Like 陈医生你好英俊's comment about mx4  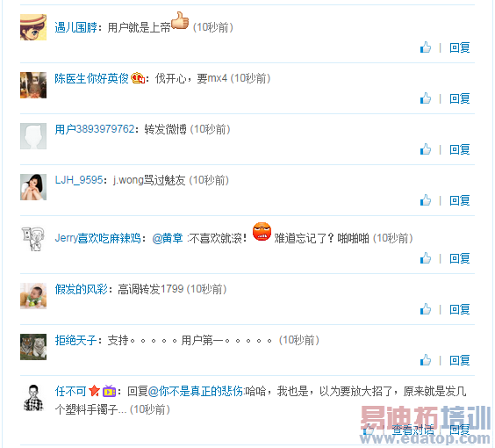coord(426,98)
